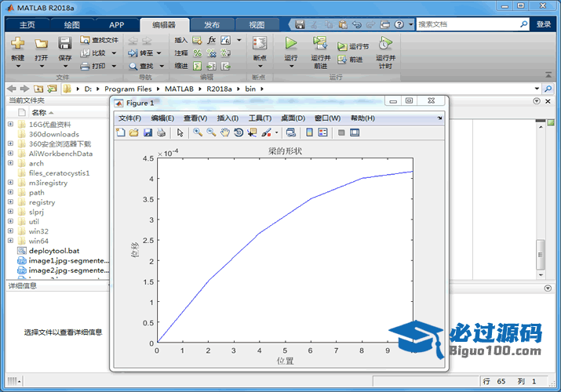The image size is (561, 392).
Task: Click the 查找文件 button in the ribbon
Action: (99, 40)
